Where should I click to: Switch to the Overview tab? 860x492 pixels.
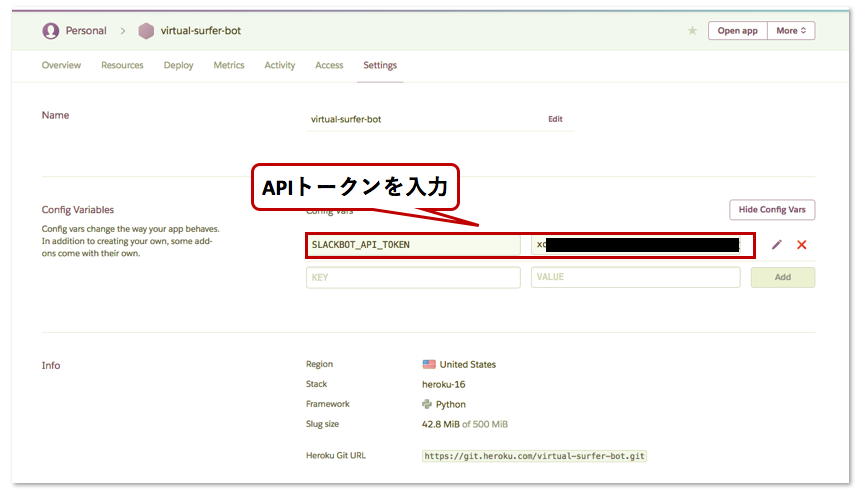(x=61, y=65)
